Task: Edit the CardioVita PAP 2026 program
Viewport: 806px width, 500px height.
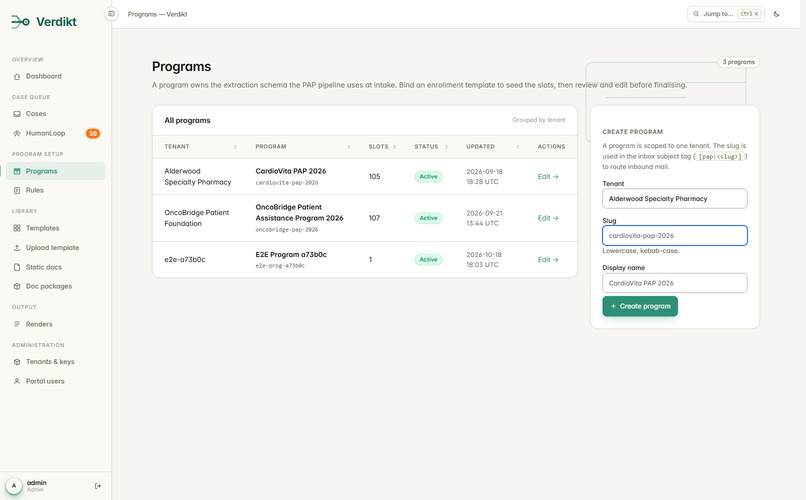Action: click(x=548, y=177)
